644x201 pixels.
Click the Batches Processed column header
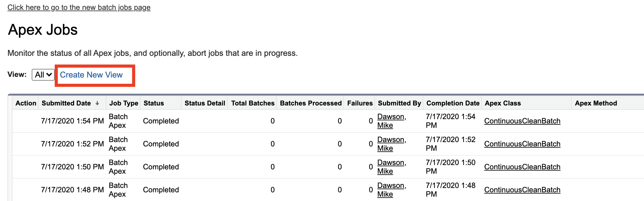pyautogui.click(x=311, y=103)
